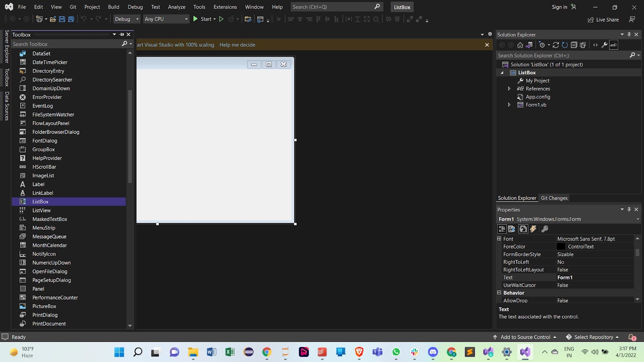Collapse the Behavior category

click(x=500, y=292)
